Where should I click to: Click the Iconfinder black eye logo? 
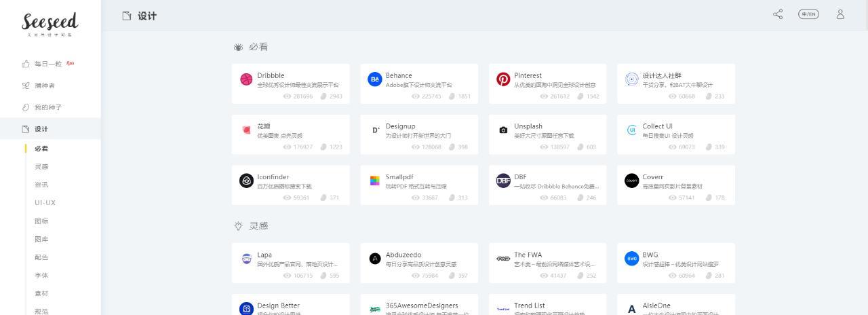[x=246, y=181]
